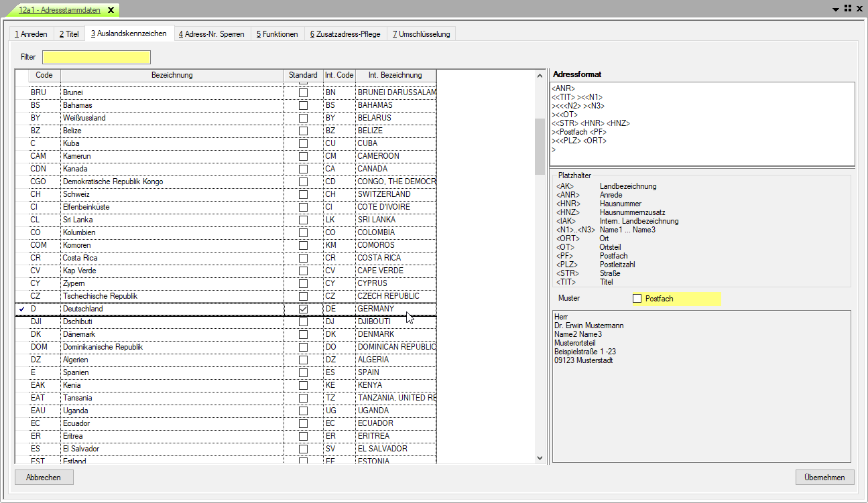Open the window list dropdown arrow
868x503 pixels.
point(836,9)
